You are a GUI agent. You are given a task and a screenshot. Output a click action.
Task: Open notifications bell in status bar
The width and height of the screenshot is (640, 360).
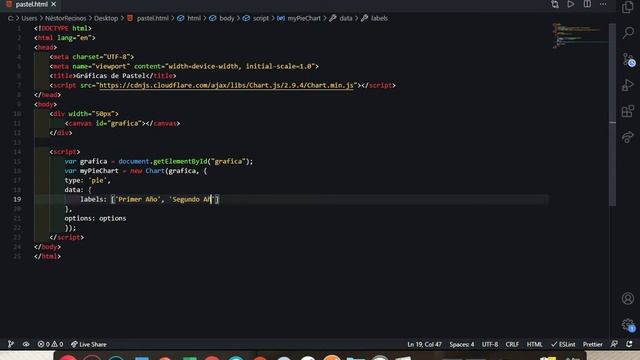click(x=629, y=344)
